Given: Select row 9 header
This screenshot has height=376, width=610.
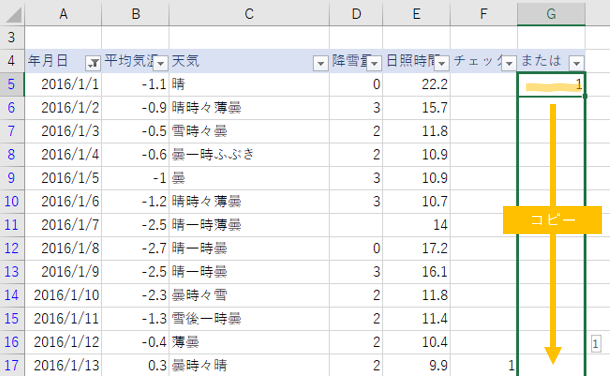Looking at the screenshot, I should (12, 178).
